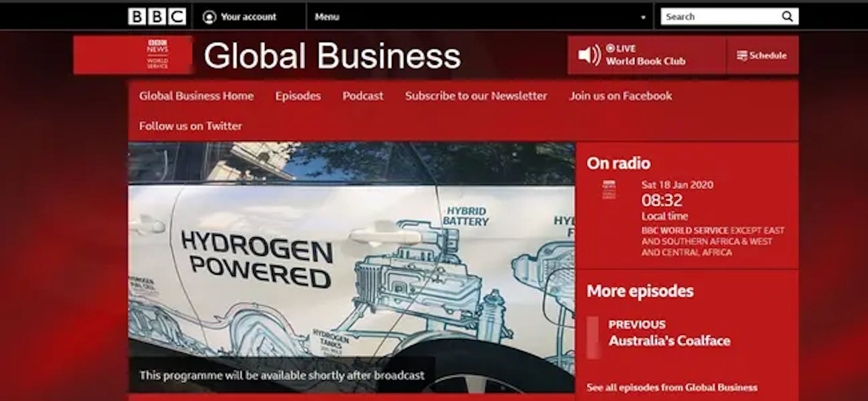This screenshot has height=401, width=868.
Task: Click the programme availability notice
Action: click(282, 375)
